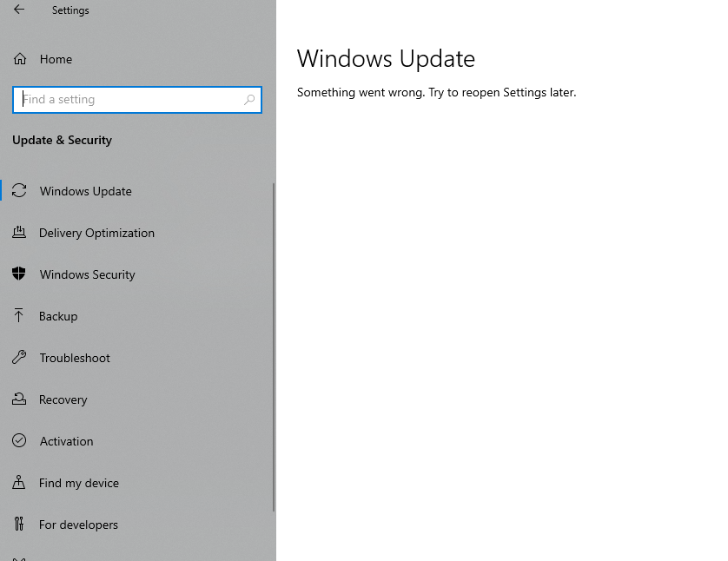Click the Activation checkmark circle icon

coord(19,440)
